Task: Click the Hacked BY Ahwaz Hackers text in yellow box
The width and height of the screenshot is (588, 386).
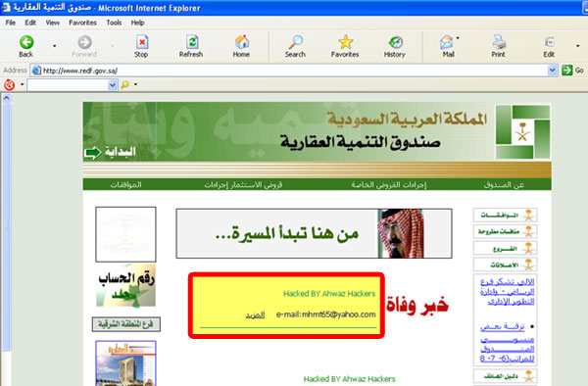Action: pyautogui.click(x=329, y=294)
